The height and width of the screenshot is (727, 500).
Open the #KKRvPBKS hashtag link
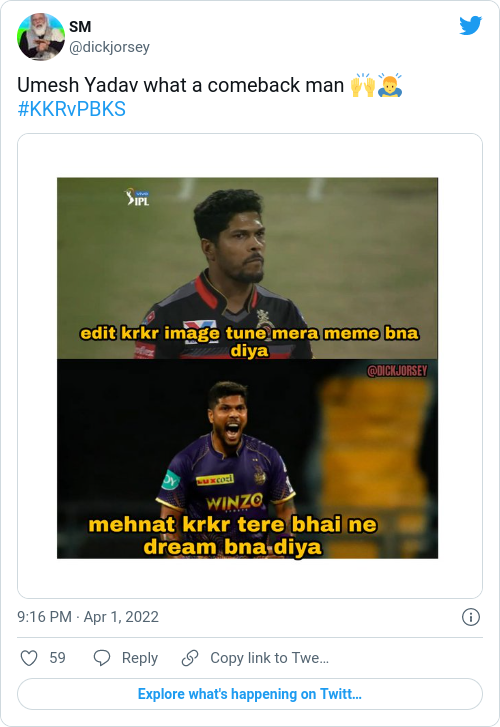(x=71, y=109)
